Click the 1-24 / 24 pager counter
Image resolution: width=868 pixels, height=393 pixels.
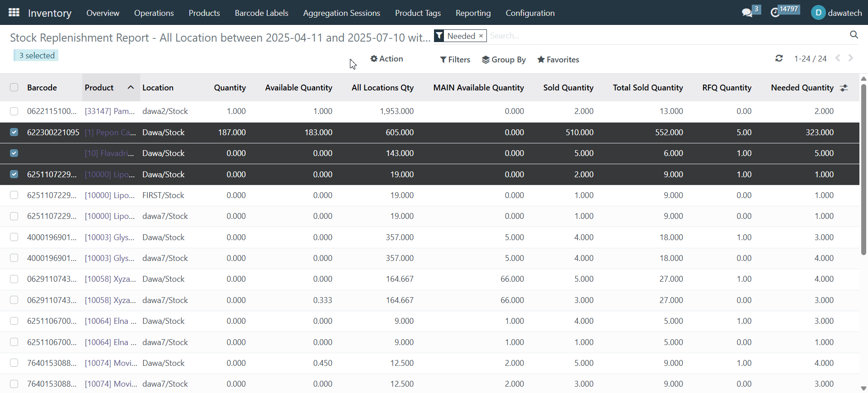(x=810, y=59)
